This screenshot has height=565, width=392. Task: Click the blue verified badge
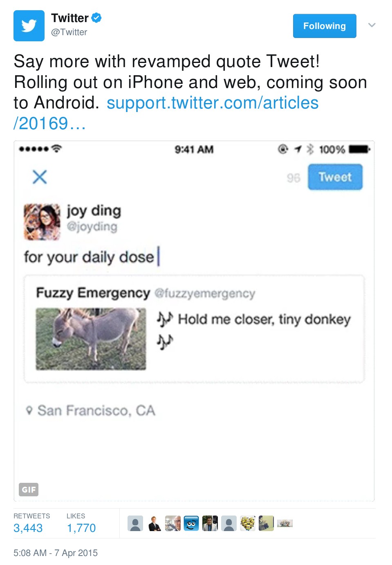point(96,18)
